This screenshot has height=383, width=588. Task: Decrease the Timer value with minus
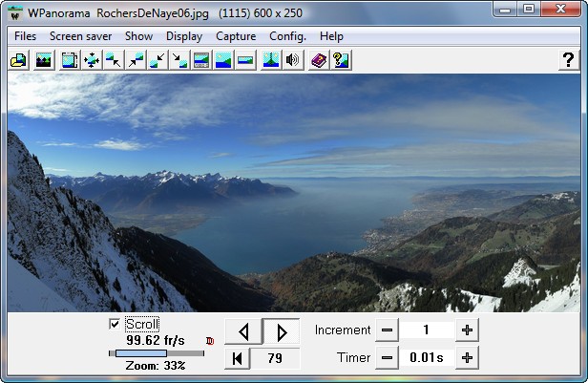click(x=386, y=358)
